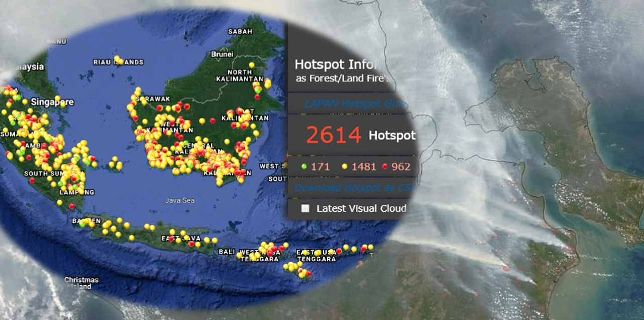The image size is (644, 320).
Task: Click the green dot beside 171
Action: 303,167
